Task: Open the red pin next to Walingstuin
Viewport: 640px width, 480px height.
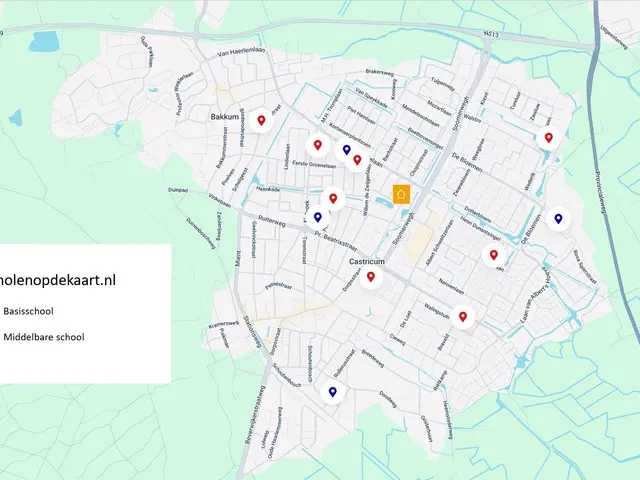Action: click(x=463, y=316)
